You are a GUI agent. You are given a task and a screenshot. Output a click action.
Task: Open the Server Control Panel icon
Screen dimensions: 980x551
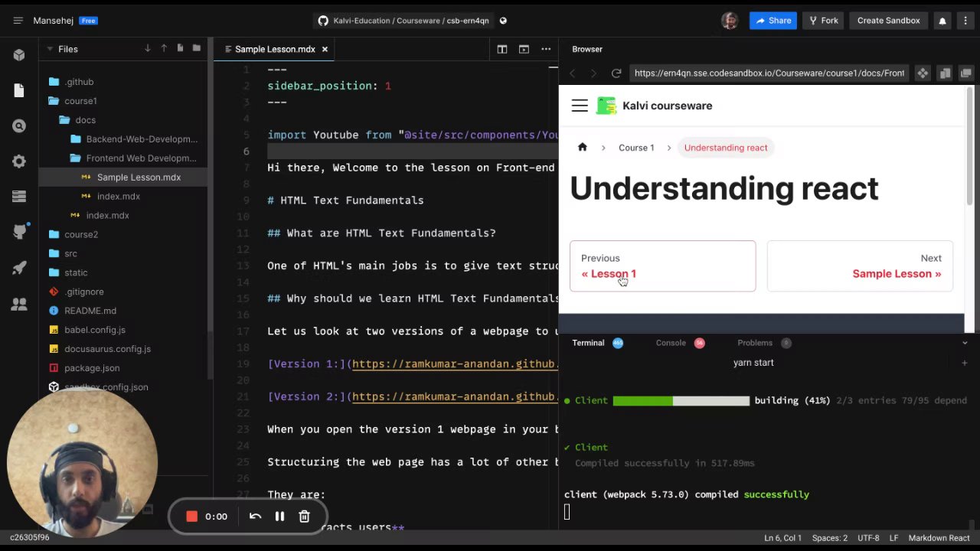click(19, 197)
